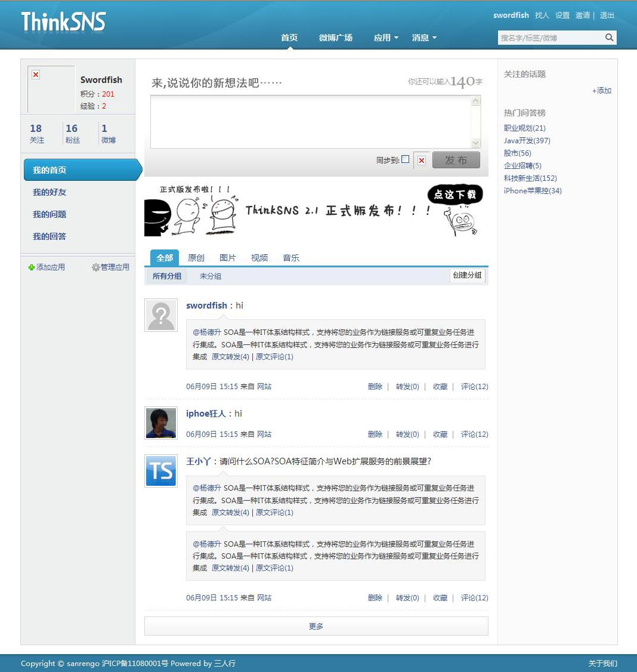This screenshot has width=637, height=672.
Task: Switch to the 图片 tab
Action: point(228,258)
